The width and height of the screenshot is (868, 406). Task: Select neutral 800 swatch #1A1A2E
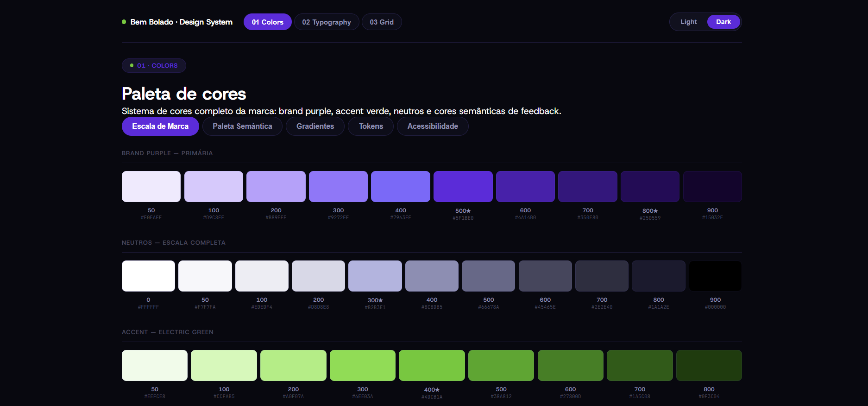pos(659,276)
